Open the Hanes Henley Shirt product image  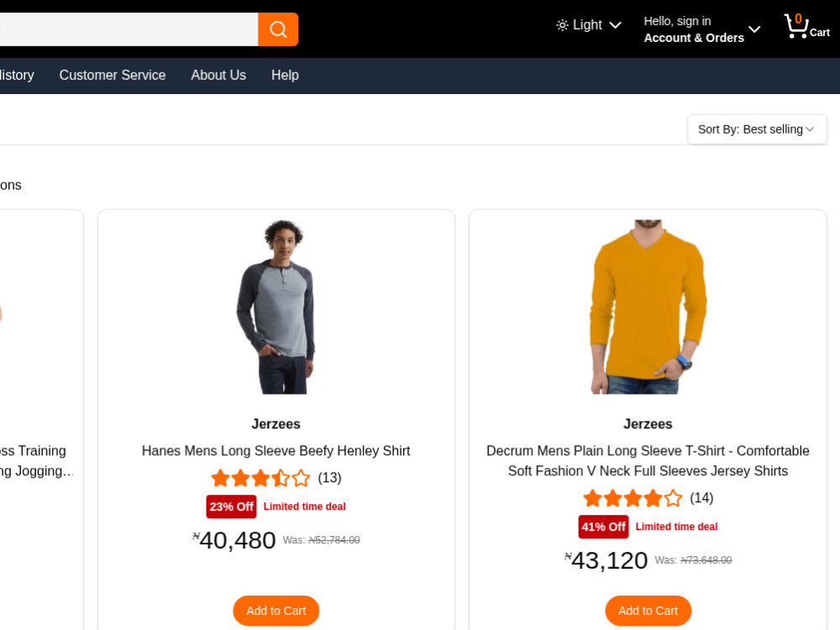(276, 307)
